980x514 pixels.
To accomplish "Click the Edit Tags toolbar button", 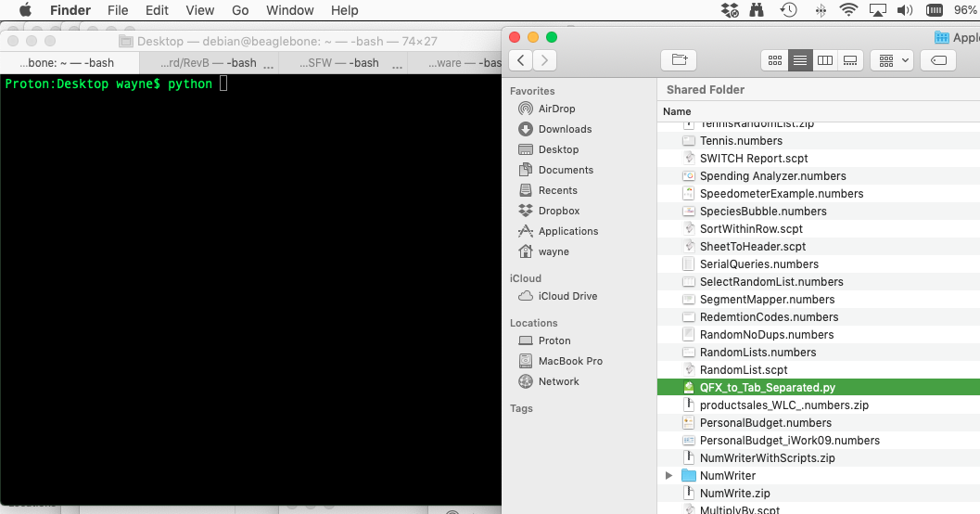I will coord(938,60).
